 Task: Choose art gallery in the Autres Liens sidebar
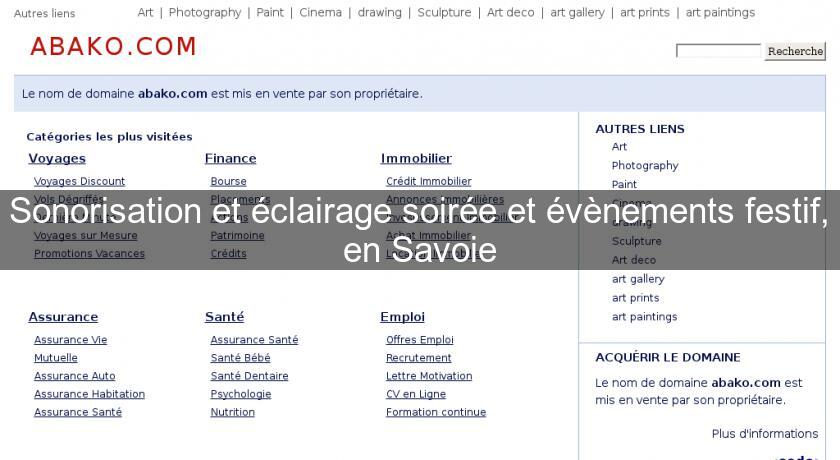click(x=638, y=279)
